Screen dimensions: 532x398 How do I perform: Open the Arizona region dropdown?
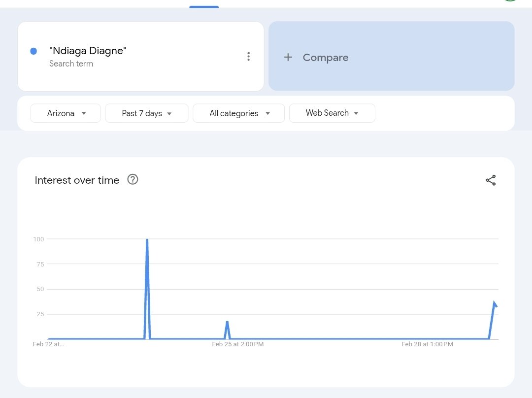coord(66,113)
